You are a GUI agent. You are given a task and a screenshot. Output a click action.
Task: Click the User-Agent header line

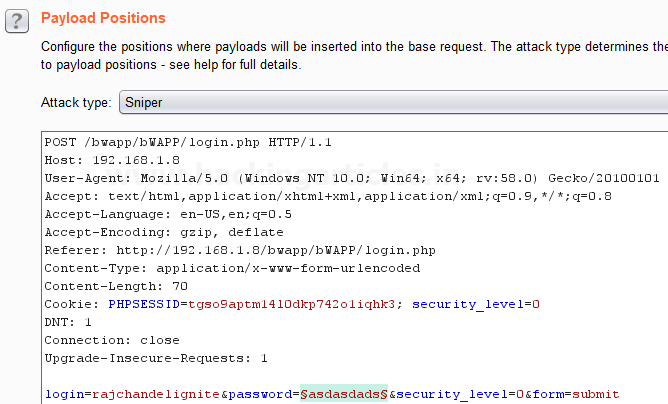(x=352, y=178)
